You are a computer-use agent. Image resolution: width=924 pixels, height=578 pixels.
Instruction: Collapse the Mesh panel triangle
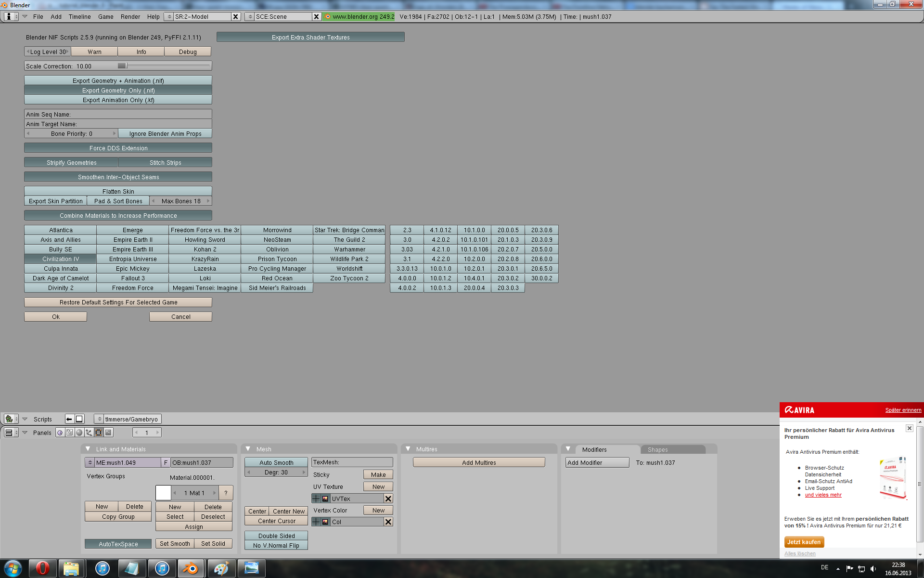coord(248,449)
